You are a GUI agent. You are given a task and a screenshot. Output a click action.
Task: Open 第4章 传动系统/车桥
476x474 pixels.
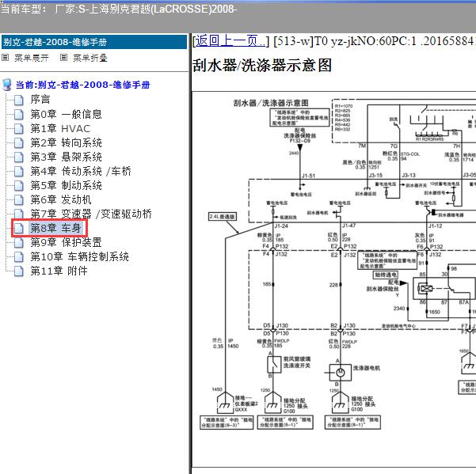[x=81, y=172]
